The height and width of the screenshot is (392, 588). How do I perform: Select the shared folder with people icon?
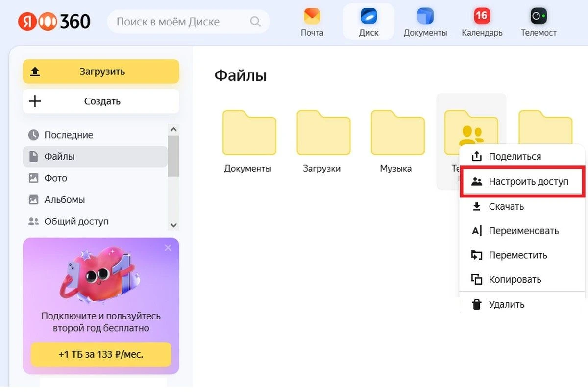(471, 128)
